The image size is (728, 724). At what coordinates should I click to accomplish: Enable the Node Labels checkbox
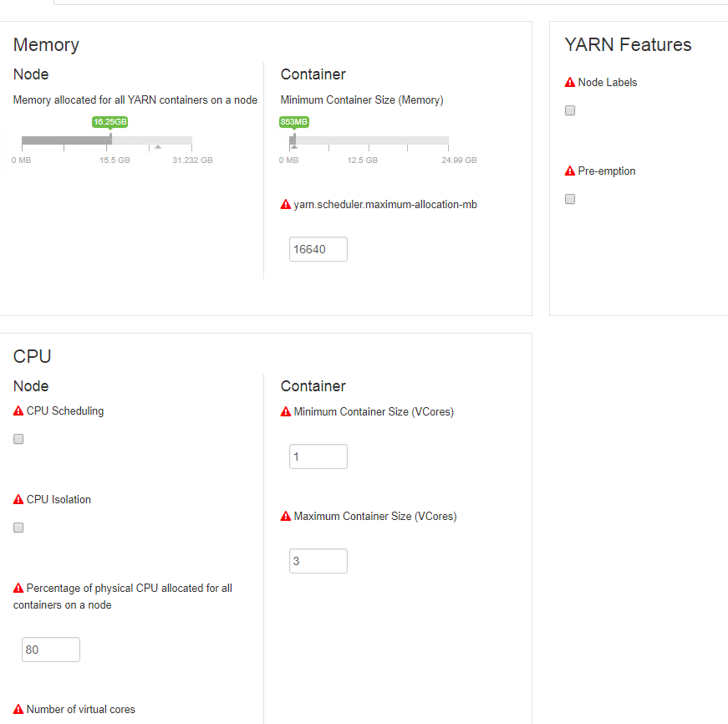(x=569, y=110)
